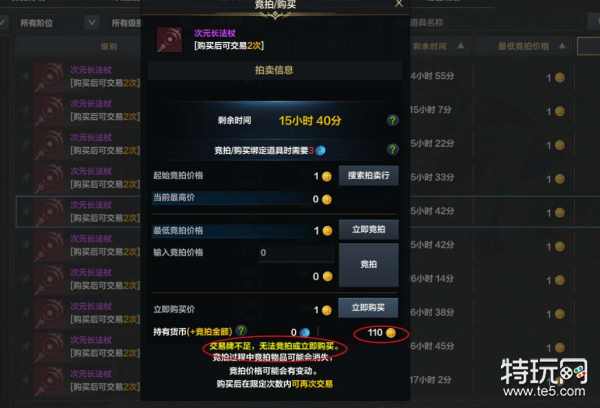Click the help icon beside remaining time
The image size is (600, 408).
pos(392,121)
